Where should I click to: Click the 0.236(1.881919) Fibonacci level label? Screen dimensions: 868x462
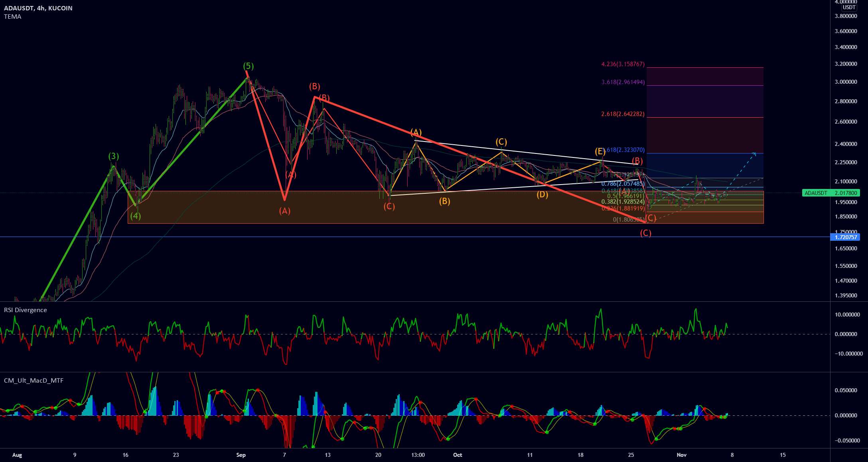[x=623, y=208]
